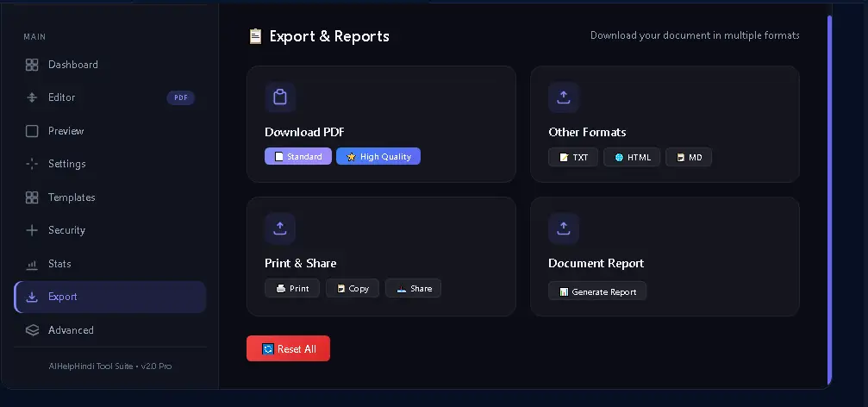This screenshot has height=407, width=868.
Task: Click the Advanced layers icon in sidebar
Action: [x=32, y=330]
